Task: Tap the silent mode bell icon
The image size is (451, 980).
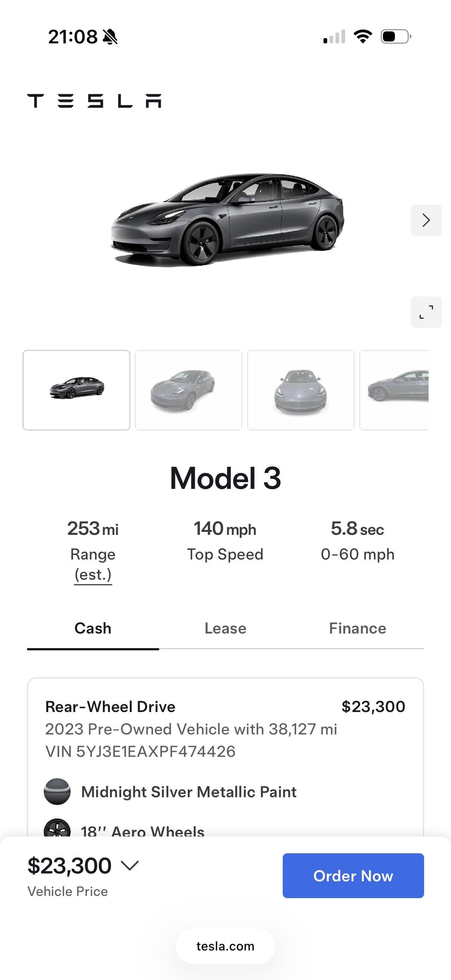Action: (110, 37)
